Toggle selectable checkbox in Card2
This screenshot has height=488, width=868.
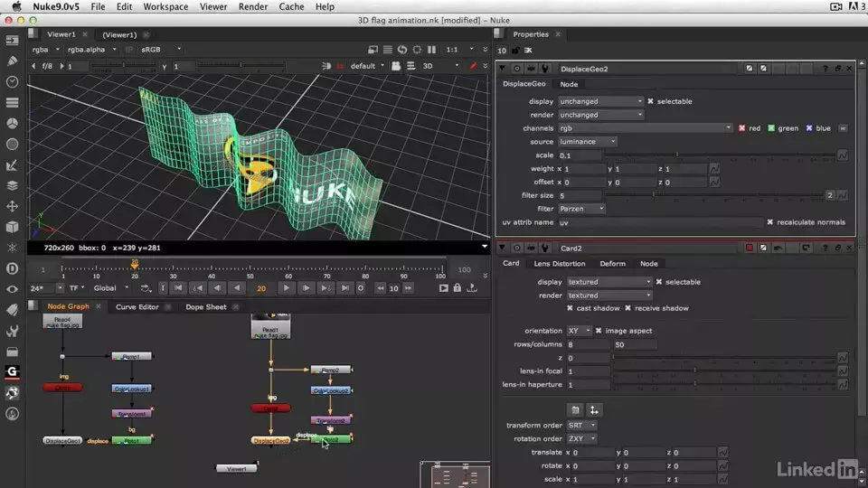tap(659, 282)
